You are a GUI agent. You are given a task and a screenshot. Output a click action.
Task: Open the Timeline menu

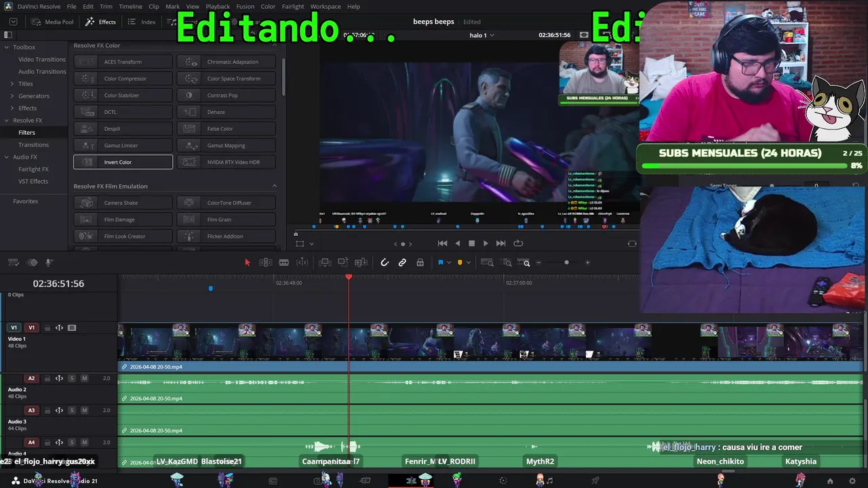pos(130,6)
